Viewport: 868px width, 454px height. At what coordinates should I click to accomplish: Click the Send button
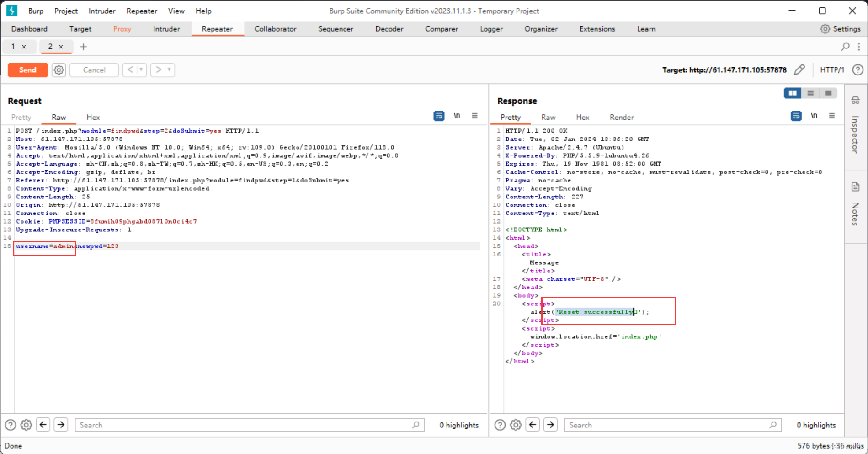click(28, 70)
